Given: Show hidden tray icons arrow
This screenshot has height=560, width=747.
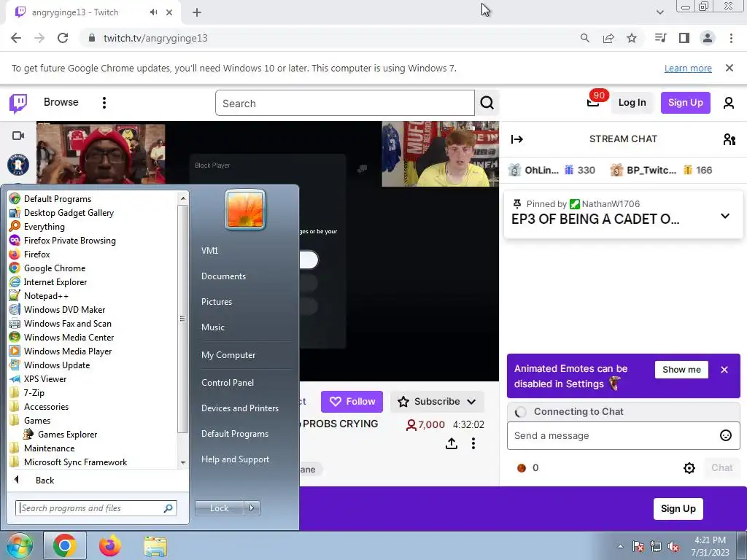Looking at the screenshot, I should tap(620, 546).
